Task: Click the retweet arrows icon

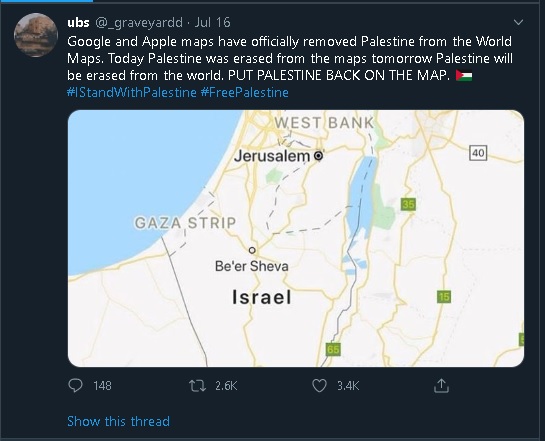Action: click(x=197, y=386)
